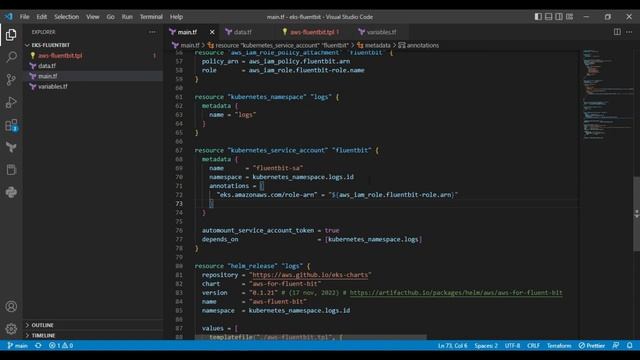This screenshot has height=360, width=640.
Task: Switch to the aws-fluentbit.tpl tab
Action: [x=312, y=32]
